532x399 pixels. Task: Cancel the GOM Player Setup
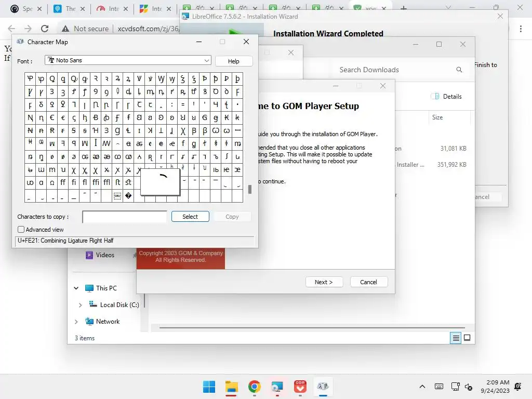[x=368, y=282]
